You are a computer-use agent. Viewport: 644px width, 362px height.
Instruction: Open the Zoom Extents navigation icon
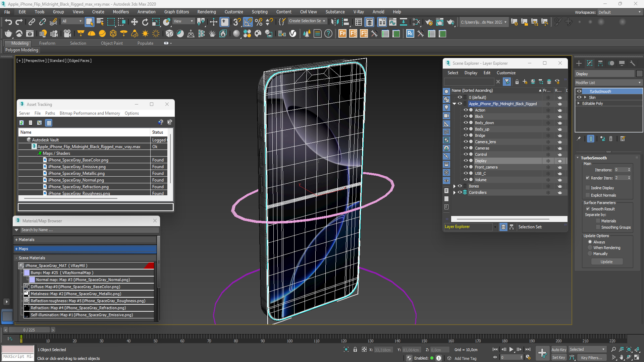point(629,350)
